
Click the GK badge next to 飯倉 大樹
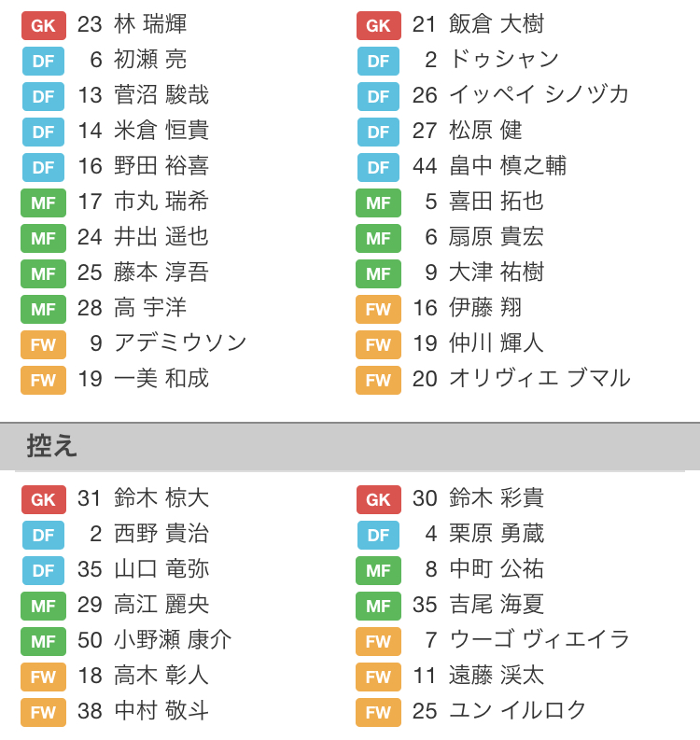pyautogui.click(x=378, y=25)
